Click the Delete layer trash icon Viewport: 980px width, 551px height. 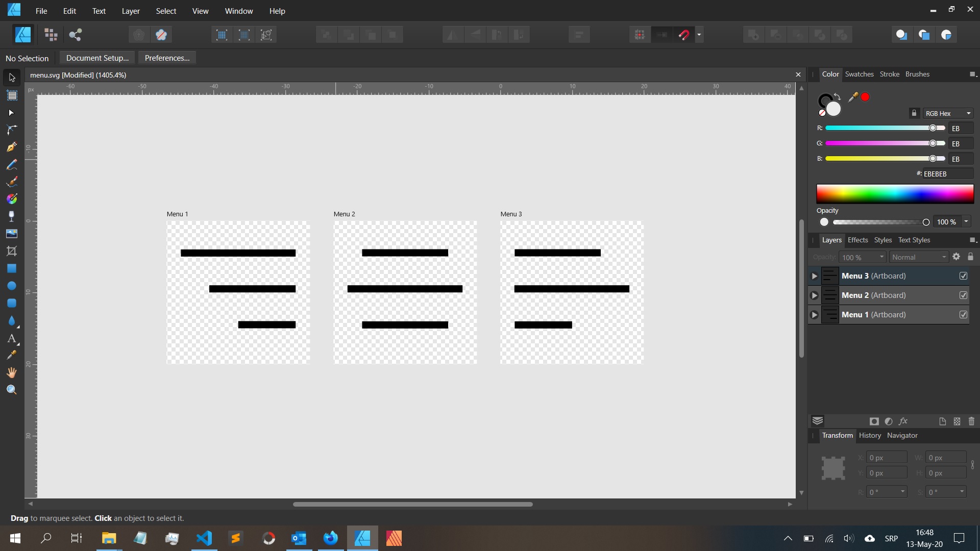pyautogui.click(x=971, y=421)
